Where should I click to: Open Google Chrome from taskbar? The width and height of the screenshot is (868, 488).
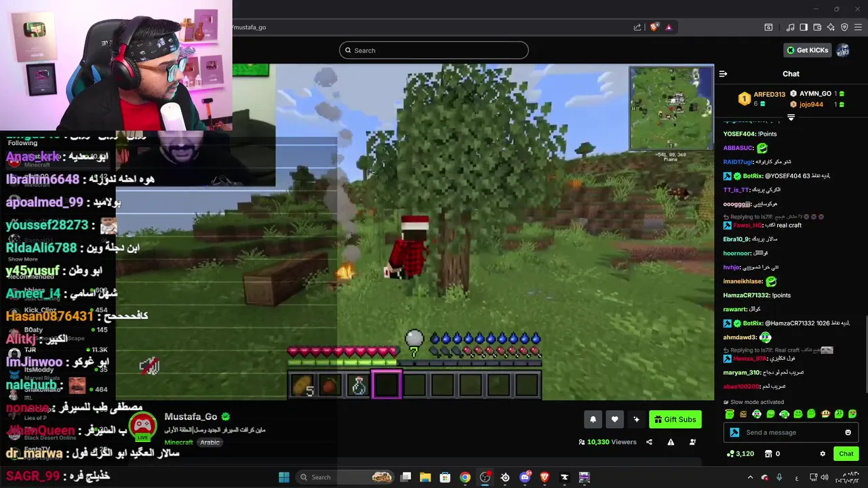(x=465, y=477)
